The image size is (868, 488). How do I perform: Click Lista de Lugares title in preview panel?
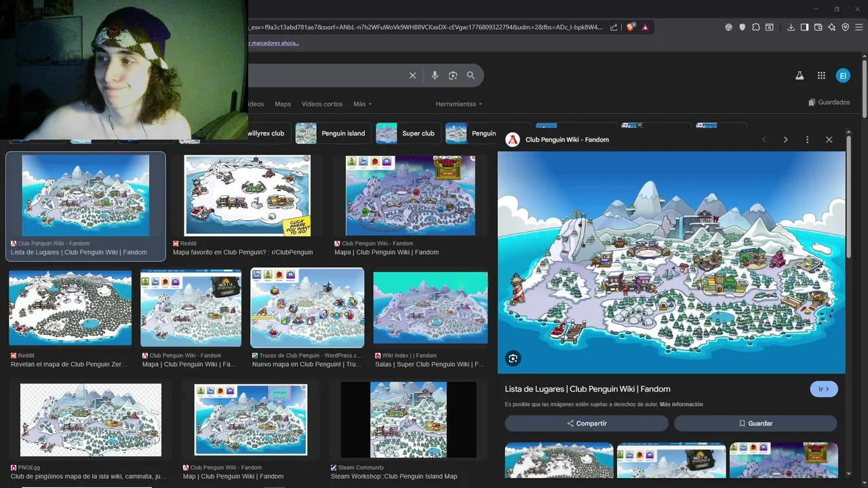click(x=587, y=389)
